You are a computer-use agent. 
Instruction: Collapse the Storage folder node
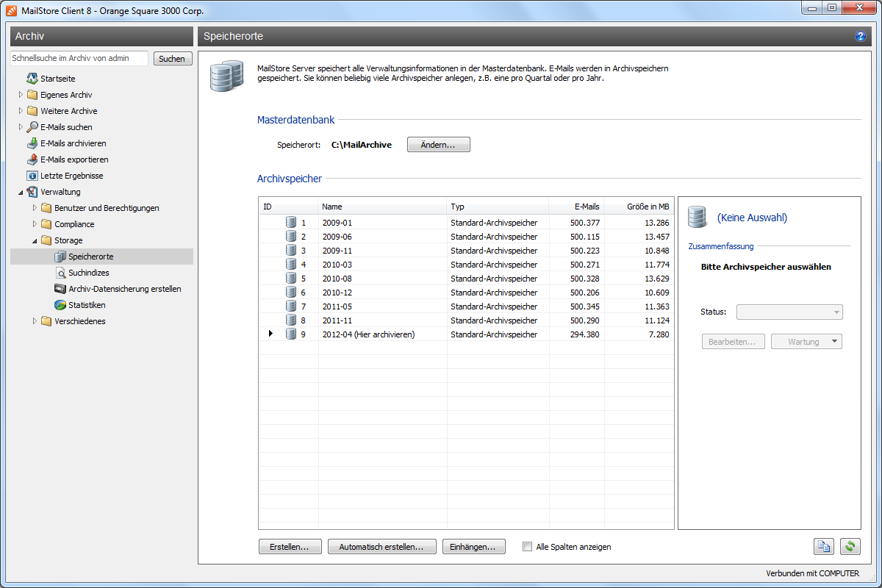pyautogui.click(x=35, y=240)
